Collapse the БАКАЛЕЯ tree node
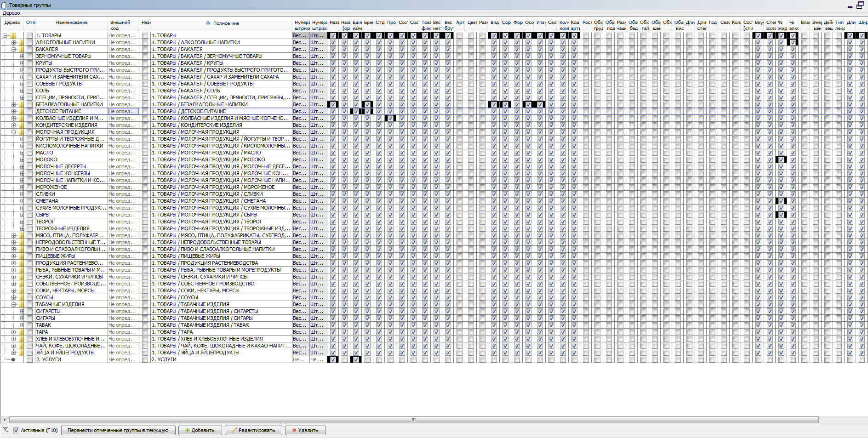This screenshot has height=438, width=868. pyautogui.click(x=13, y=49)
